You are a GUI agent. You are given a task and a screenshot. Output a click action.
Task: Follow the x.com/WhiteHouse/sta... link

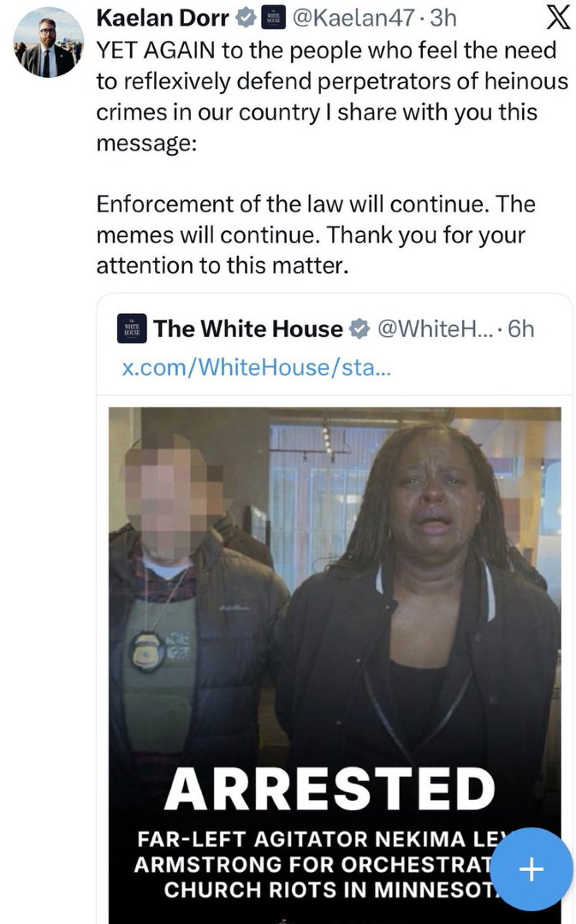click(256, 367)
